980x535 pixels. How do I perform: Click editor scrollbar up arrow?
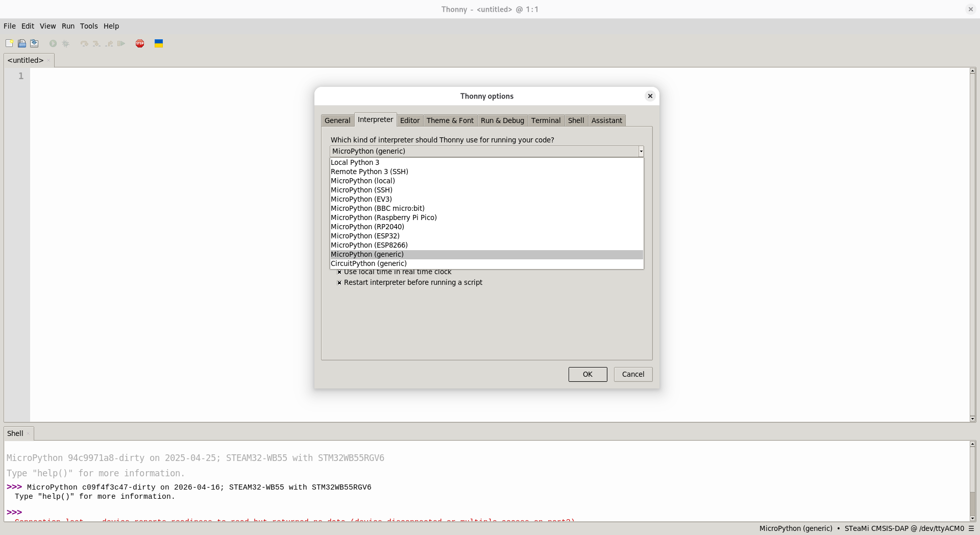point(972,71)
